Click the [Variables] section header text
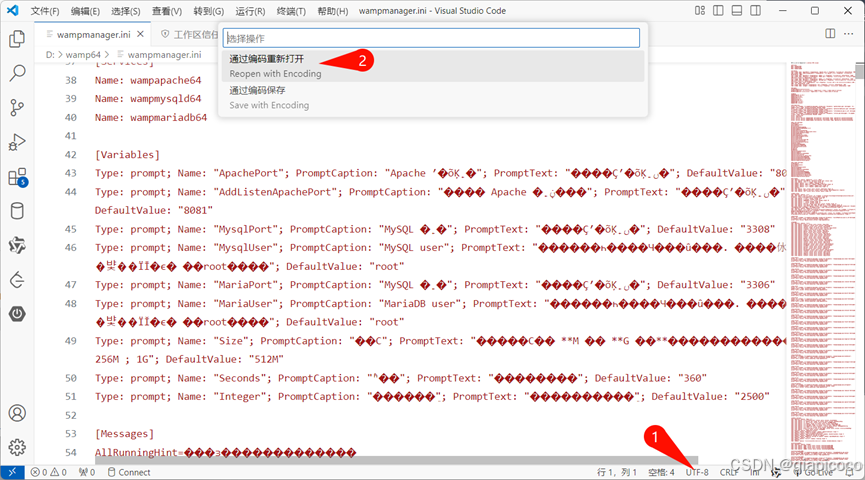 [127, 154]
